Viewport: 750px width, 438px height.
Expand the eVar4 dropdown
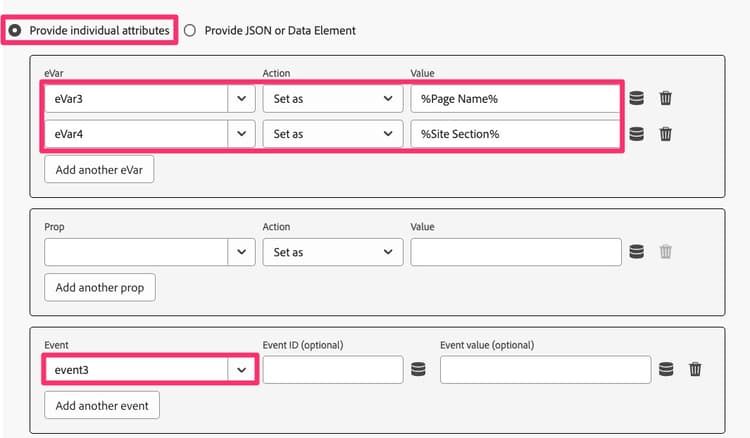[x=241, y=133]
